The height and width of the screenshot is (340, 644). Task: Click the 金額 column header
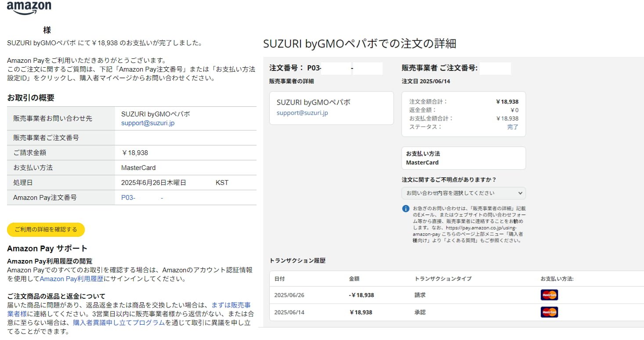click(355, 279)
